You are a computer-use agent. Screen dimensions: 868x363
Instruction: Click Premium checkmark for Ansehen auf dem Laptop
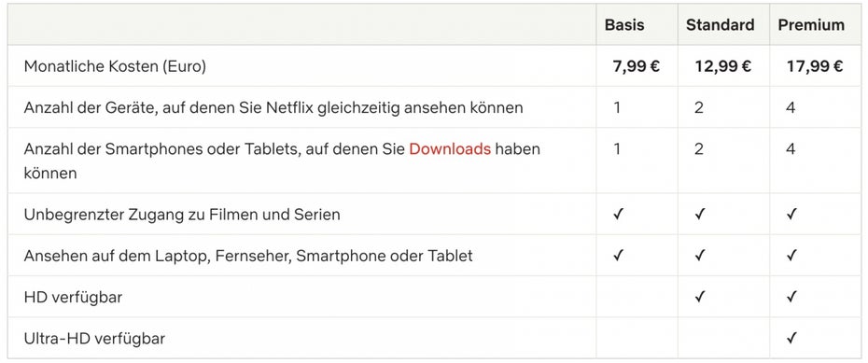click(791, 255)
